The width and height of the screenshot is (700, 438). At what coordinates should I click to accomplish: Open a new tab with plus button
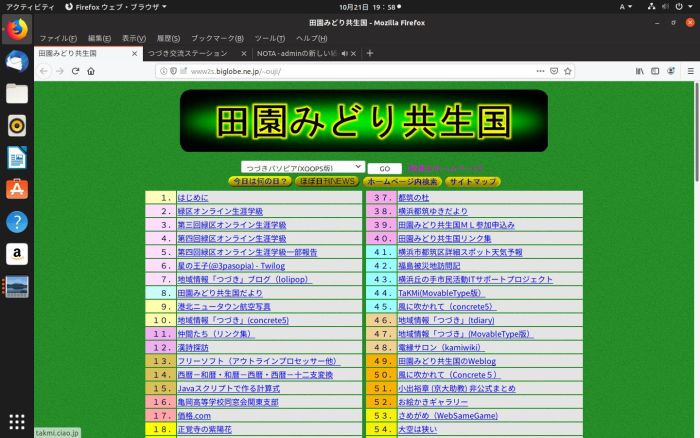(x=370, y=53)
